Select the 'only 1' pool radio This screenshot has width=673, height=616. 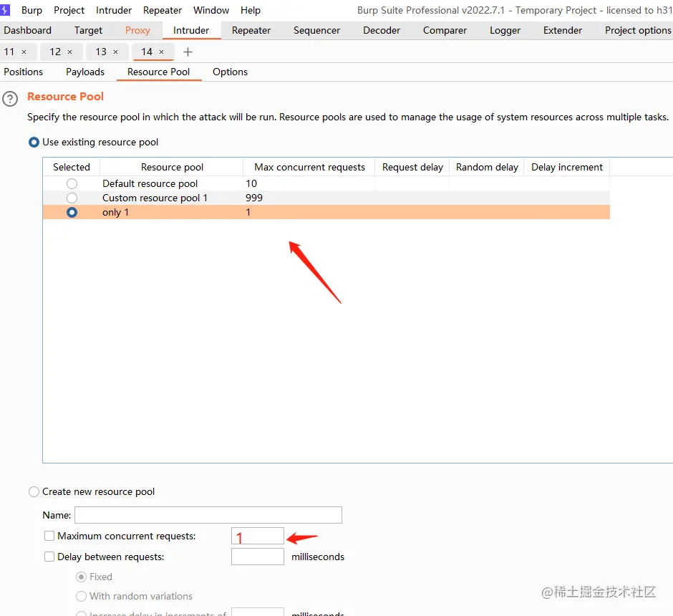point(72,213)
